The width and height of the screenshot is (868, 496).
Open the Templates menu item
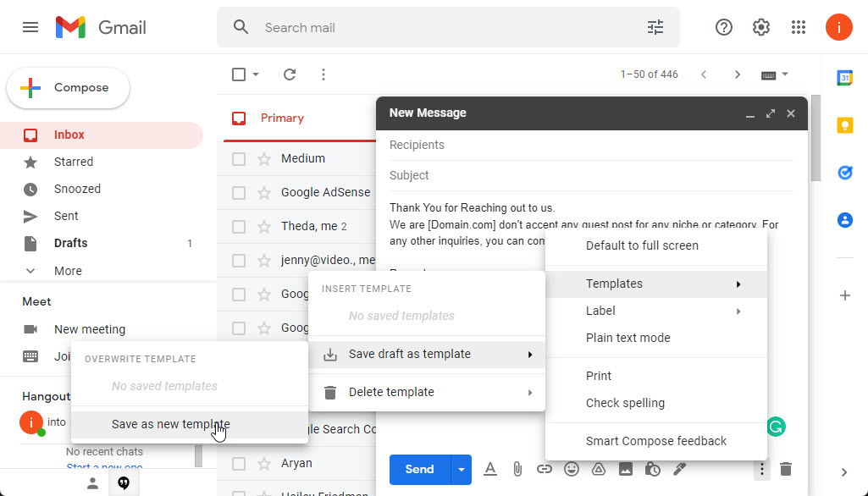(x=656, y=284)
